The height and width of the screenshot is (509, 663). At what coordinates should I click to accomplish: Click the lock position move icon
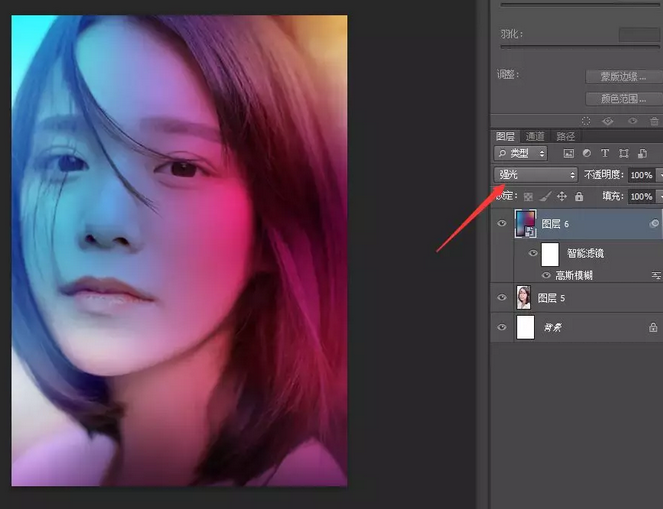tap(561, 197)
